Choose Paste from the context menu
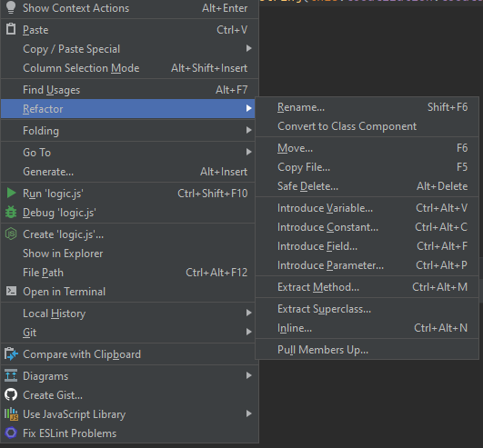483x448 pixels. click(x=129, y=30)
